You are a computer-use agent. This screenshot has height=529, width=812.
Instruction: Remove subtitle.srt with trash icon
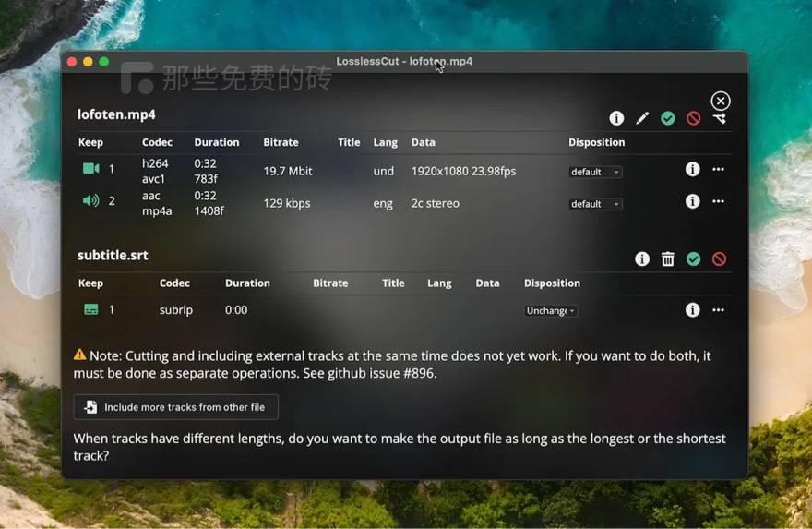tap(667, 259)
